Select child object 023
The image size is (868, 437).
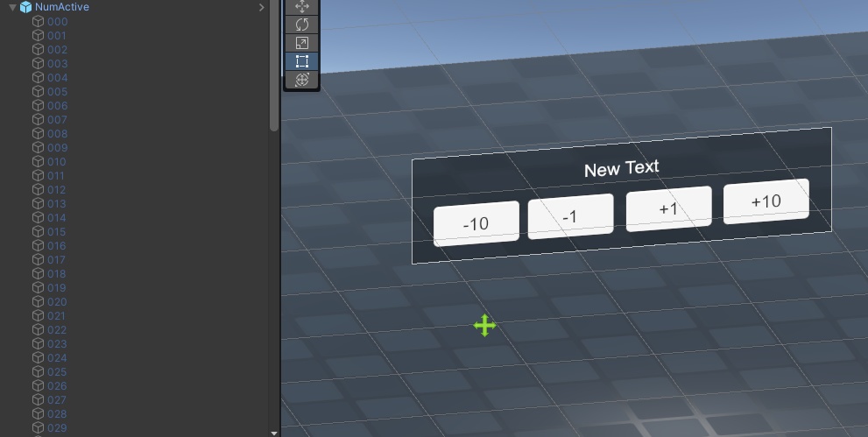click(58, 344)
